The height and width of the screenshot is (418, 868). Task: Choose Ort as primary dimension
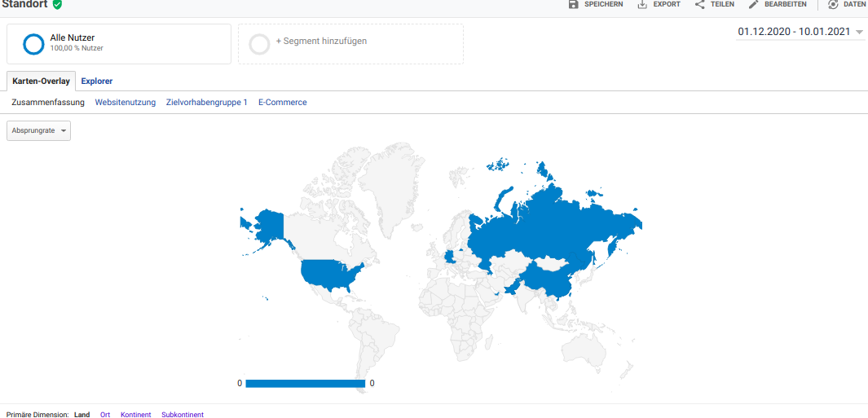pos(105,414)
